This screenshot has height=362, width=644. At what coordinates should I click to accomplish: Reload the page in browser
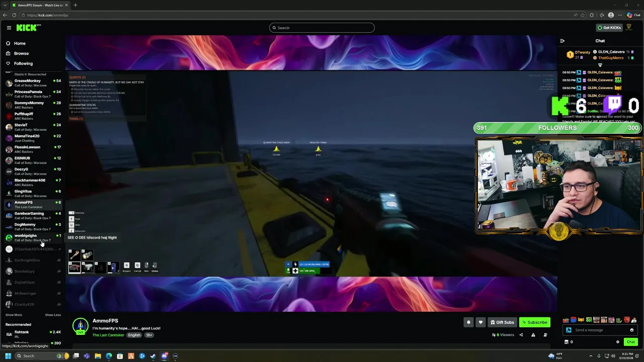(x=14, y=15)
